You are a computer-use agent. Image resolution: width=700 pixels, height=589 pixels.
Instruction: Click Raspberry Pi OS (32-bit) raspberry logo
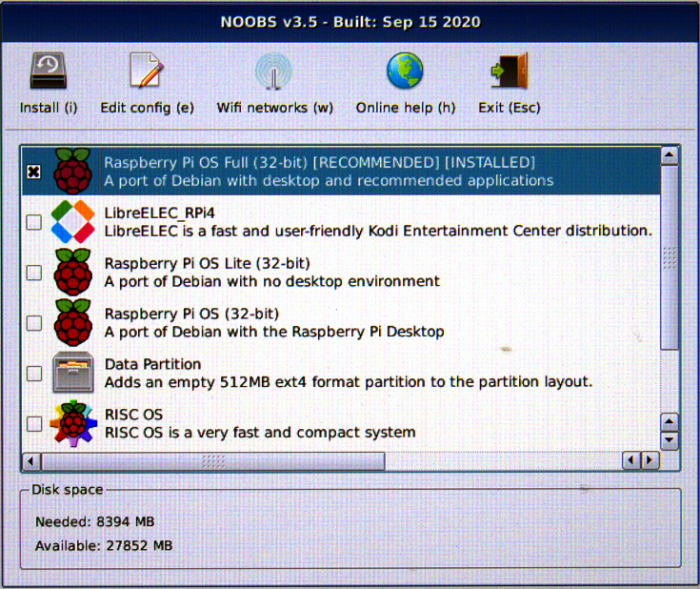(x=72, y=323)
